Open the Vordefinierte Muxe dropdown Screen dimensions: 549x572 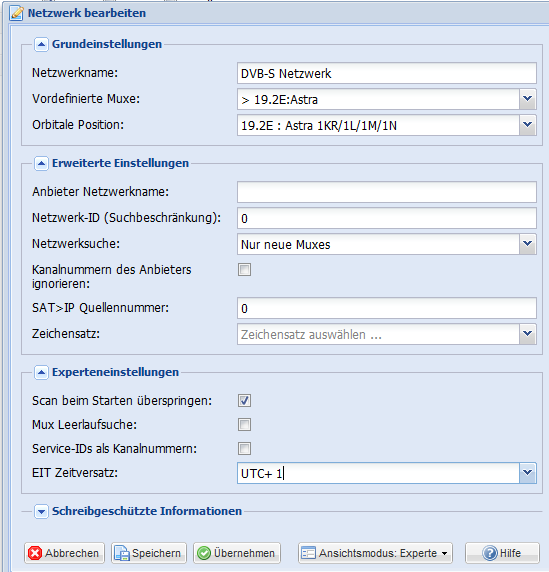(527, 99)
